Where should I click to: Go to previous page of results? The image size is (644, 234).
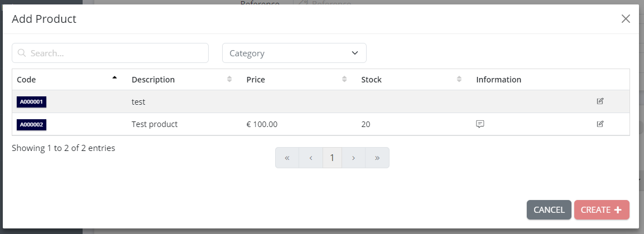(x=311, y=158)
